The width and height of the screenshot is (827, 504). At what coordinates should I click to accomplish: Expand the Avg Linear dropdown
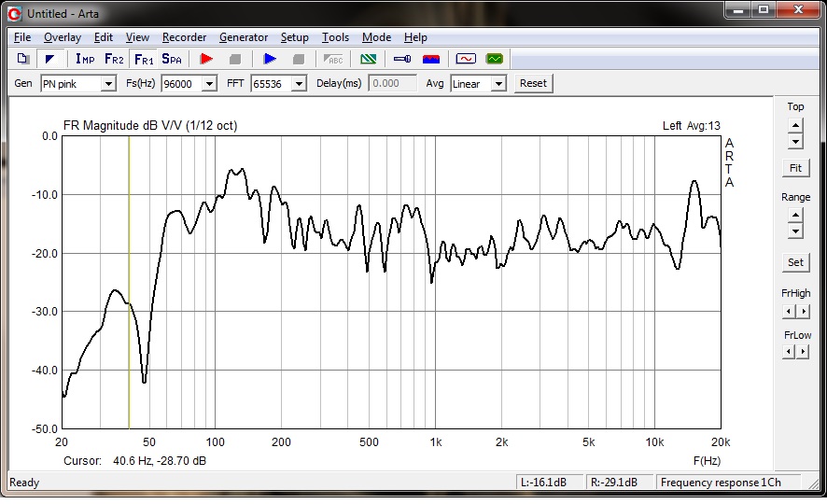pyautogui.click(x=498, y=84)
